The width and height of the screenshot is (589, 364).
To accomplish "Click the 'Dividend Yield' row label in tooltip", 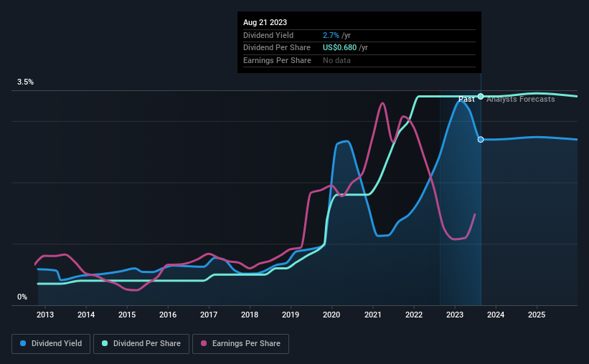I will pyautogui.click(x=268, y=35).
